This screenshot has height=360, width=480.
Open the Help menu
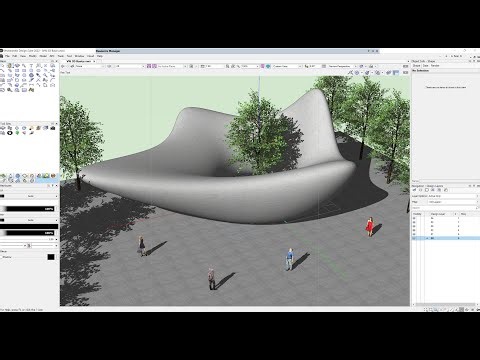(99, 56)
